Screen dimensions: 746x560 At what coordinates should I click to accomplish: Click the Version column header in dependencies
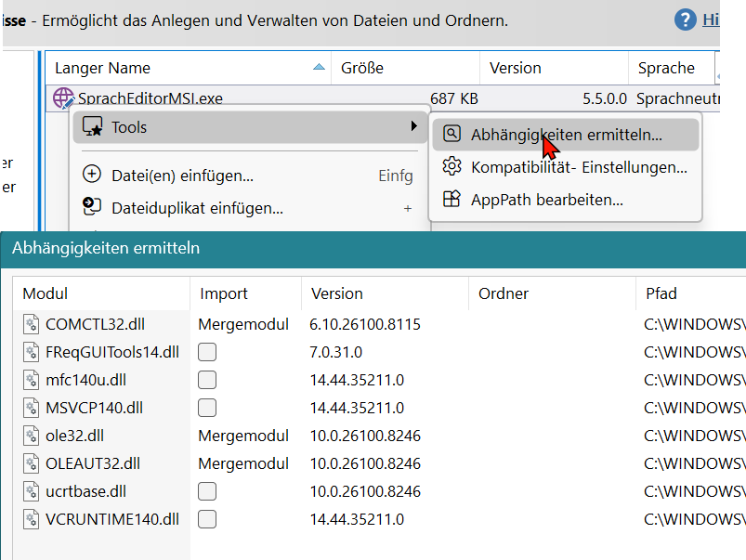pyautogui.click(x=336, y=293)
